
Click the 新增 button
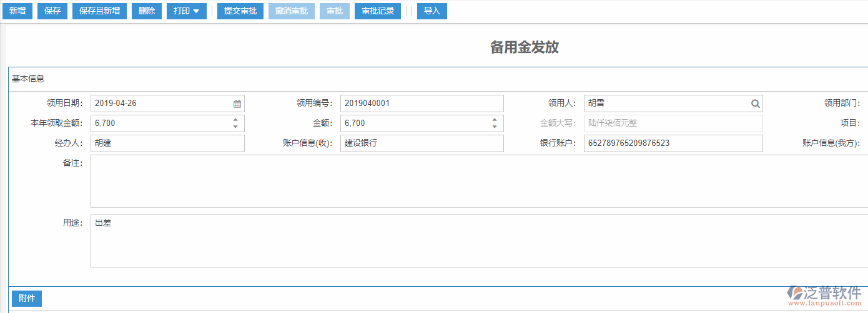[17, 11]
